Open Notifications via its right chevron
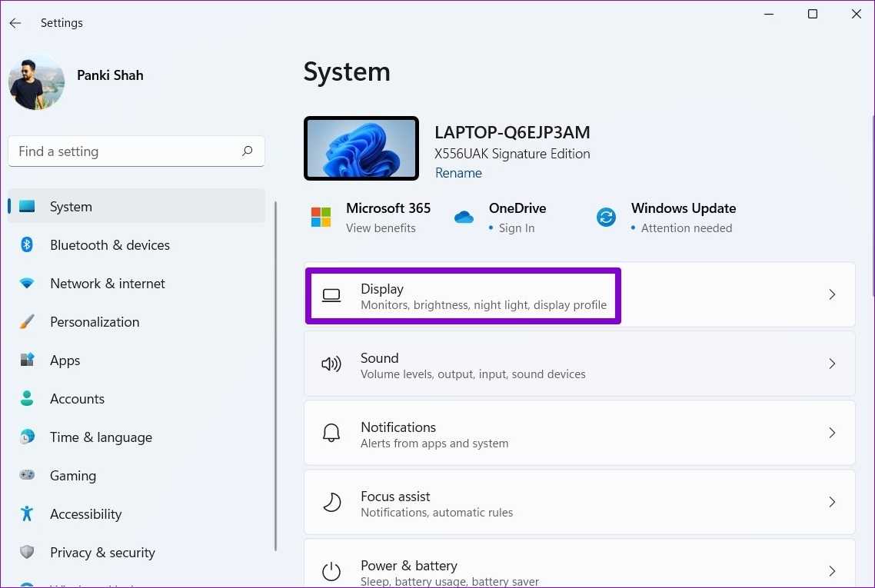The image size is (875, 588). pos(831,433)
